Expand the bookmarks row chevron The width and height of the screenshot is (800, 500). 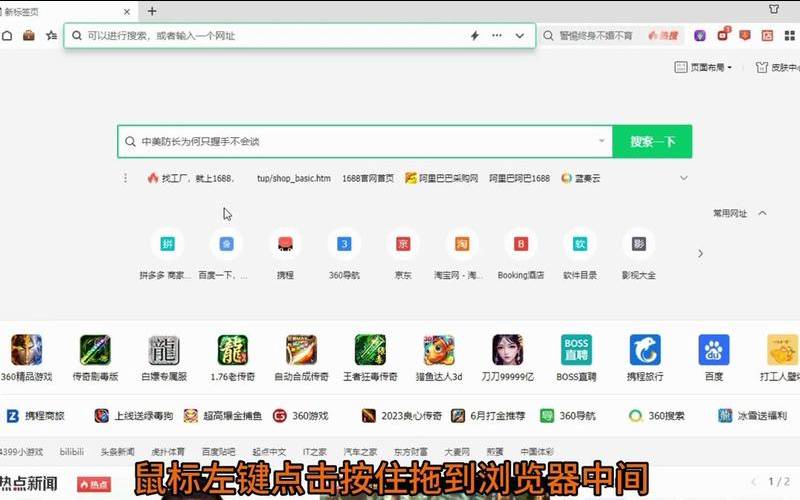pyautogui.click(x=684, y=178)
